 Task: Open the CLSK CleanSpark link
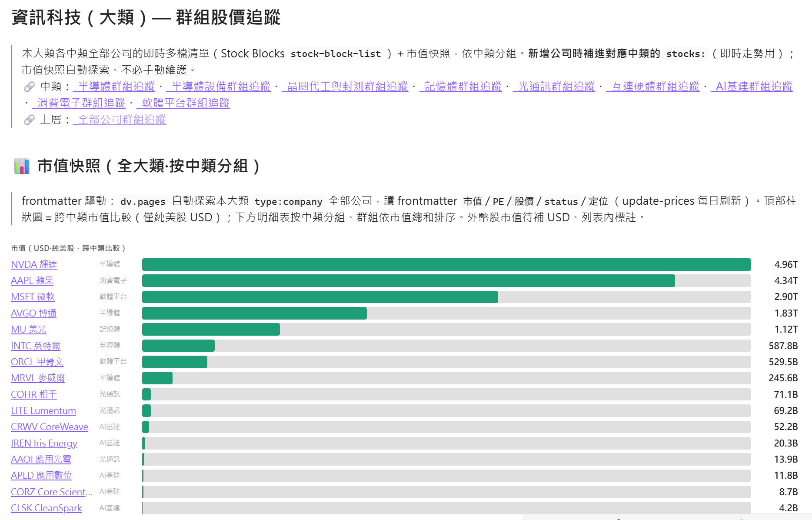47,508
